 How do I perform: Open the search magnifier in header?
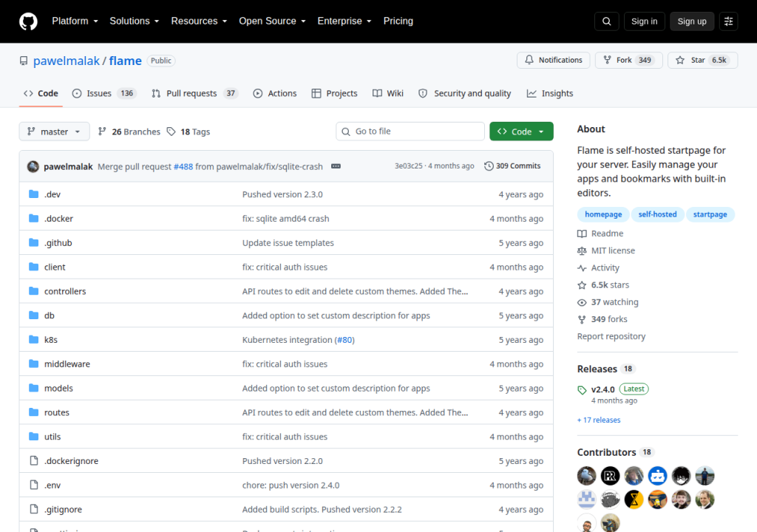coord(606,21)
